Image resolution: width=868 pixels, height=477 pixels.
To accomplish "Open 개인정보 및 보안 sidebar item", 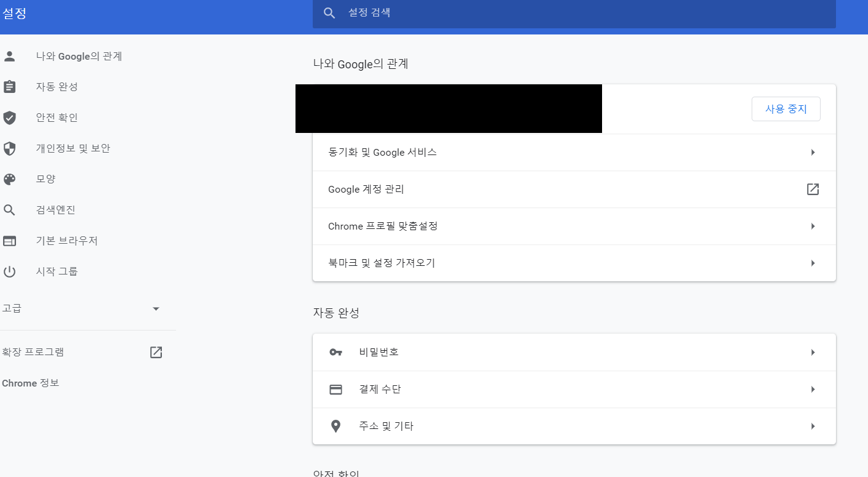I will (73, 148).
